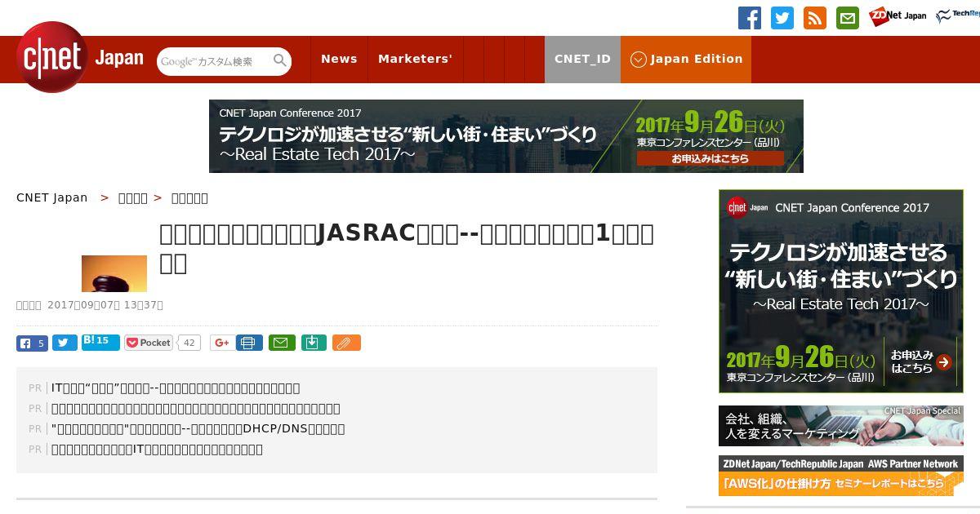
Task: Open the second breadcrumb link
Action: pyautogui.click(x=133, y=197)
